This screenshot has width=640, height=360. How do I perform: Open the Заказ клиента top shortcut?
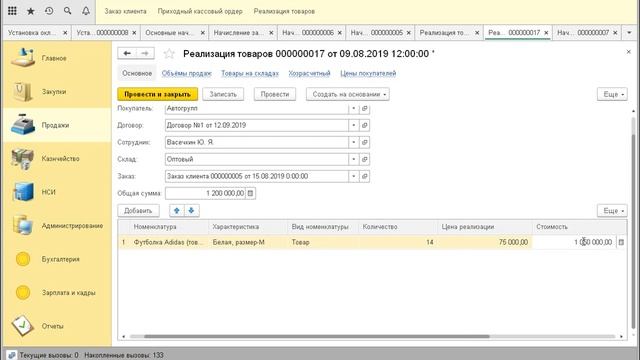point(125,11)
